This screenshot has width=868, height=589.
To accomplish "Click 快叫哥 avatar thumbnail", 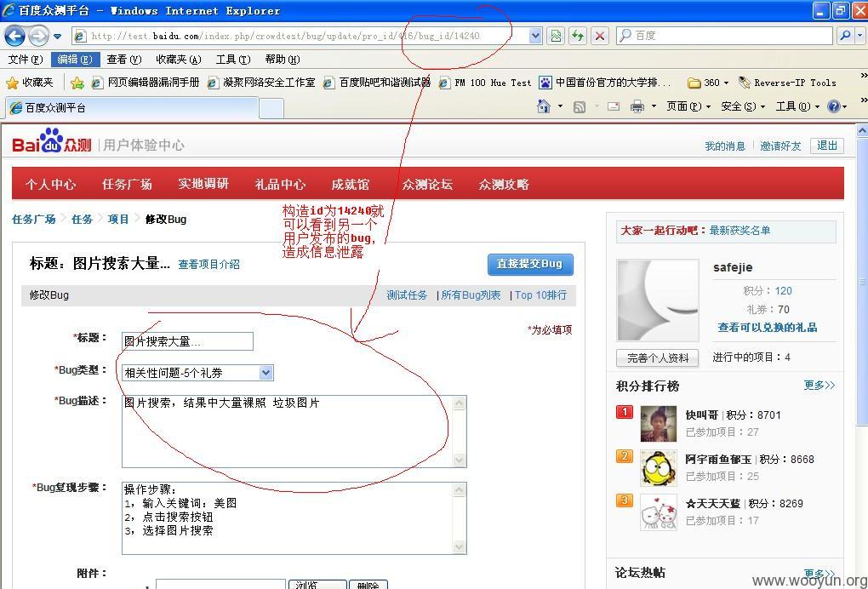I will pyautogui.click(x=658, y=424).
